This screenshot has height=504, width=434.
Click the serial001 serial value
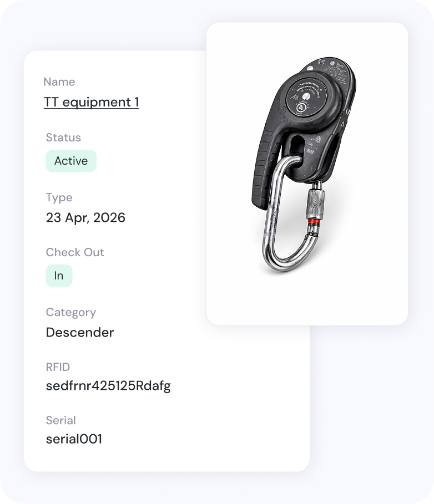[x=74, y=439]
